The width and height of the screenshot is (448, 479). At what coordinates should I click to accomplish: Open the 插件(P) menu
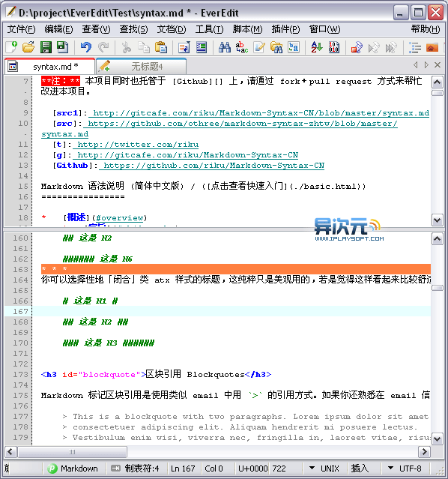click(286, 29)
